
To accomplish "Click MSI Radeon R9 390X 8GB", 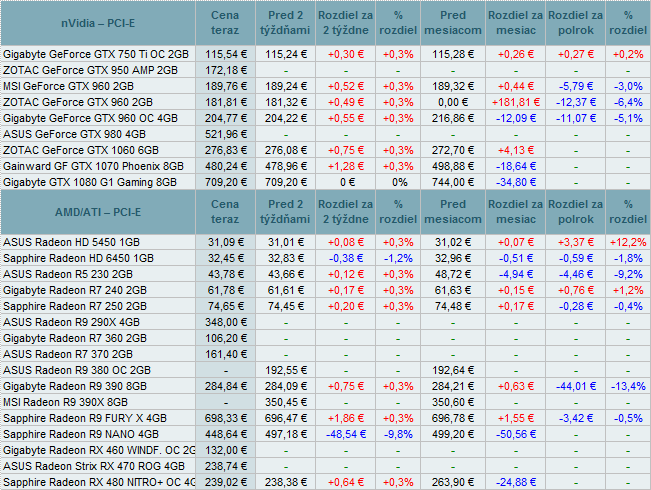I will pyautogui.click(x=66, y=402).
